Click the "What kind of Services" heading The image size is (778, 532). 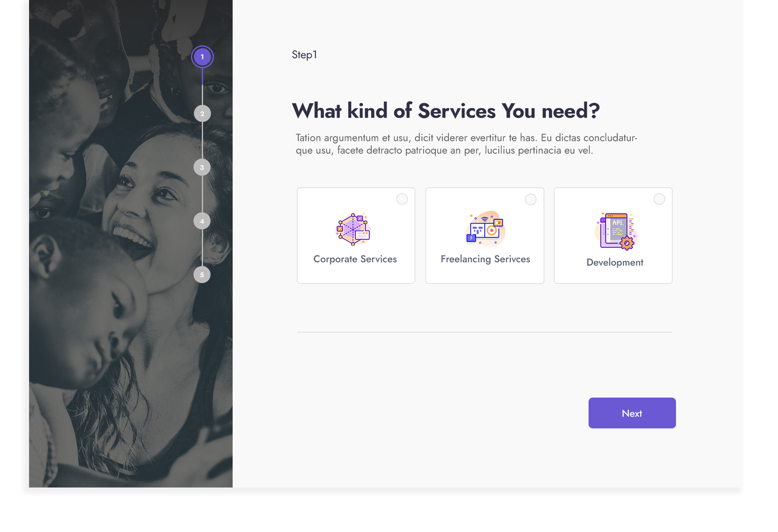446,111
